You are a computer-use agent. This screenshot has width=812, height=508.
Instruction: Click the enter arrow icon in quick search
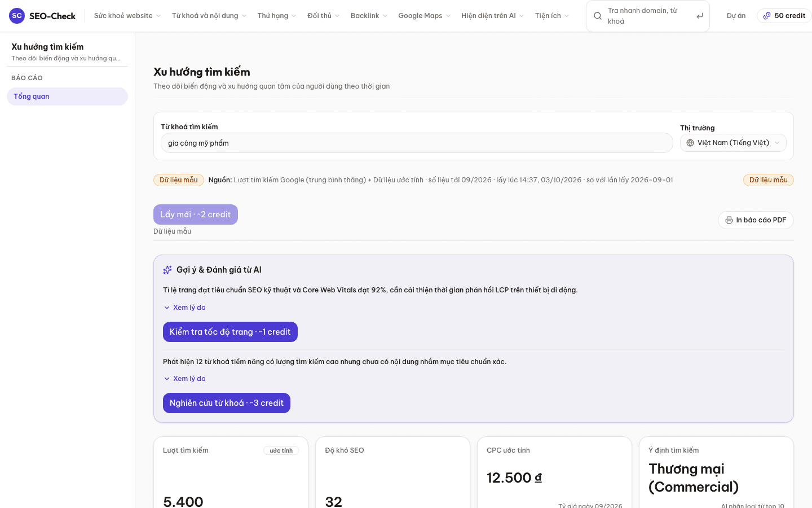tap(700, 16)
